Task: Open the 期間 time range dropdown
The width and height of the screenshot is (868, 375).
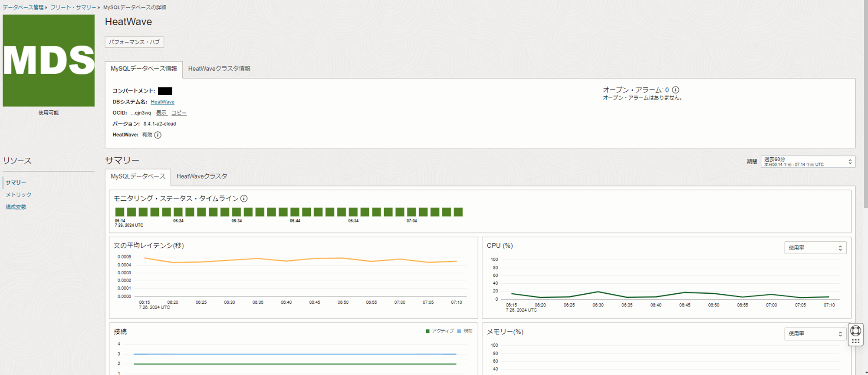Action: [x=808, y=162]
